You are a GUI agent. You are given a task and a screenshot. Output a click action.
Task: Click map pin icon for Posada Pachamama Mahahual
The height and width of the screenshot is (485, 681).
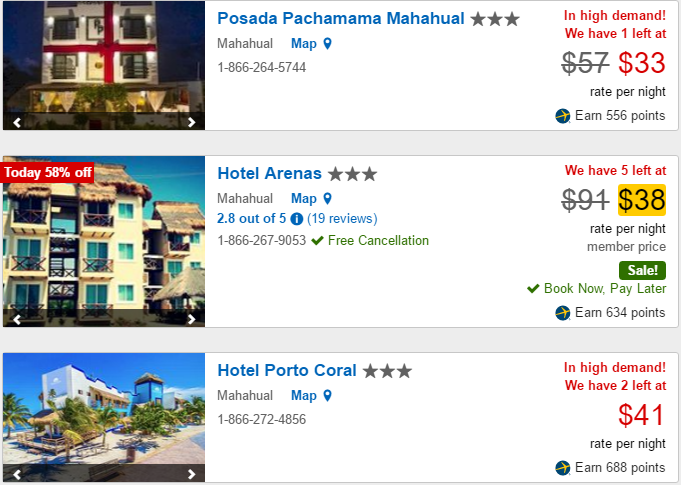click(x=327, y=44)
